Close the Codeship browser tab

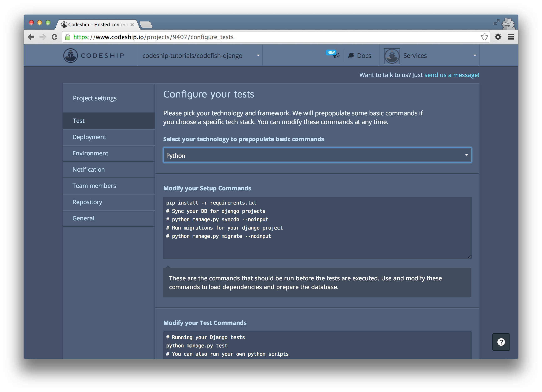132,25
